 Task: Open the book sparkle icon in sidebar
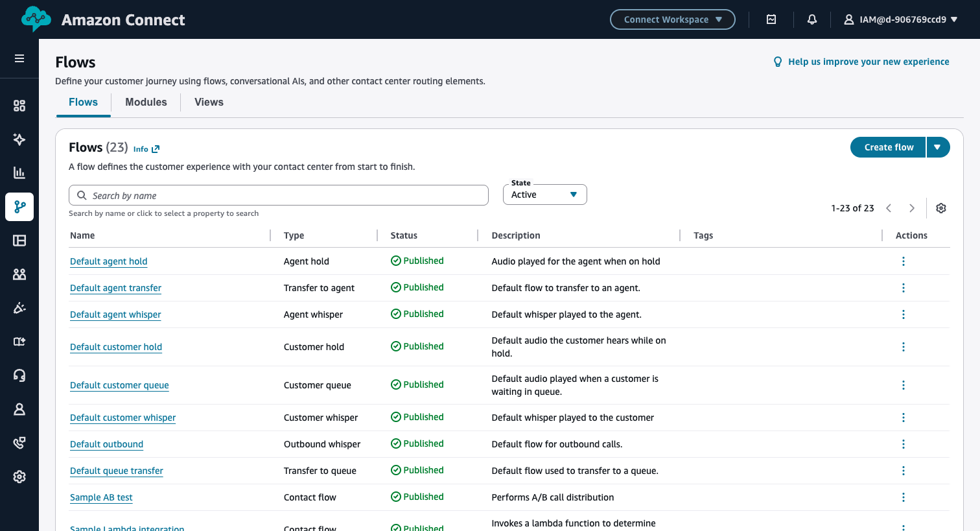point(19,342)
